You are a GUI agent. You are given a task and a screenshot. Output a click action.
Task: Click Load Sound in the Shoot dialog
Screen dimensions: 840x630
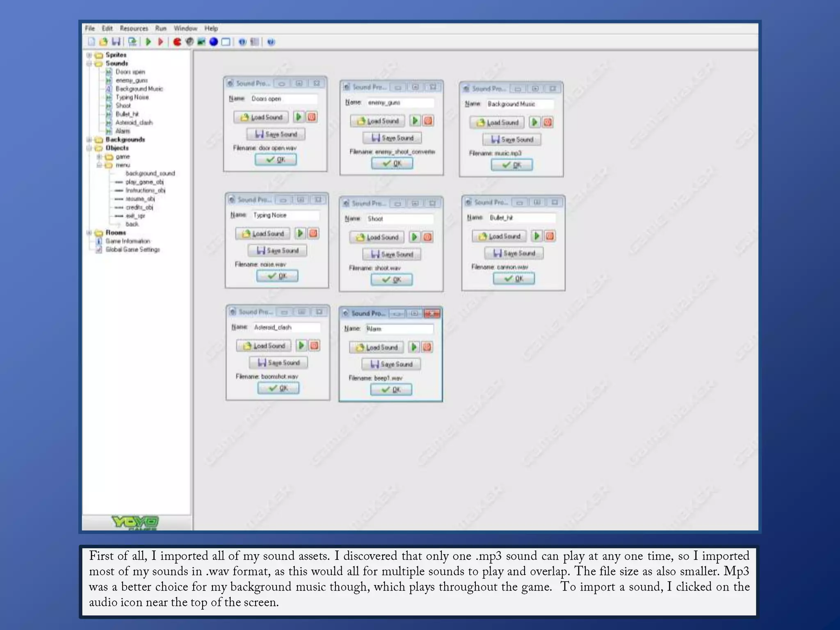[x=377, y=237]
